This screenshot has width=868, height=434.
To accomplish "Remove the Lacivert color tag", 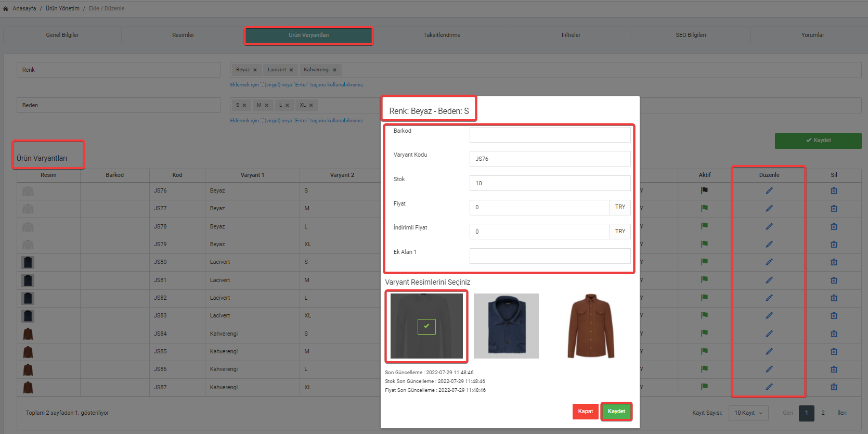I will pos(291,70).
